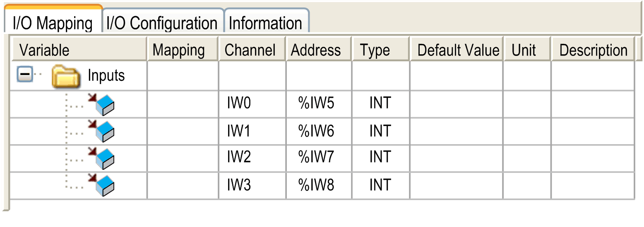Image resolution: width=644 pixels, height=227 pixels.
Task: Click the Description cell for IW3
Action: point(593,186)
